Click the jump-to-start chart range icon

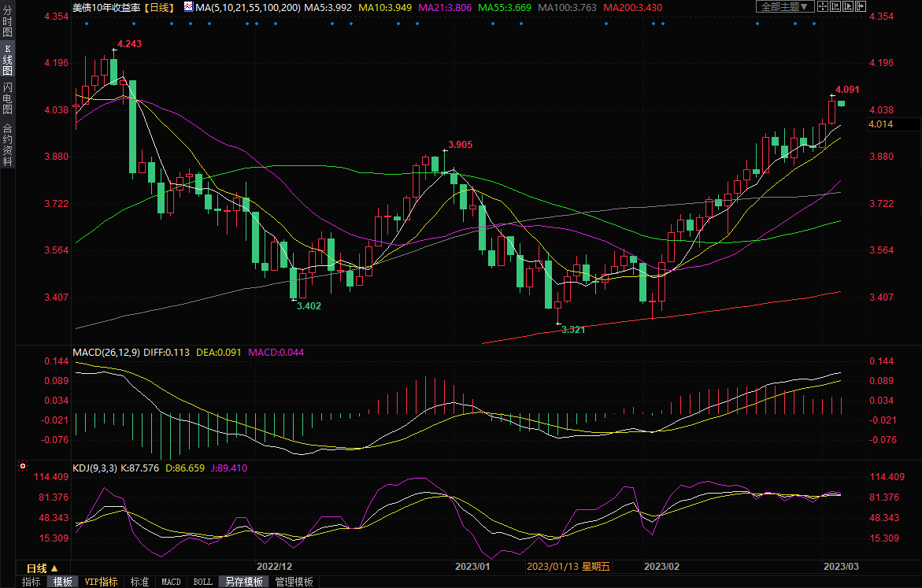tap(835, 6)
